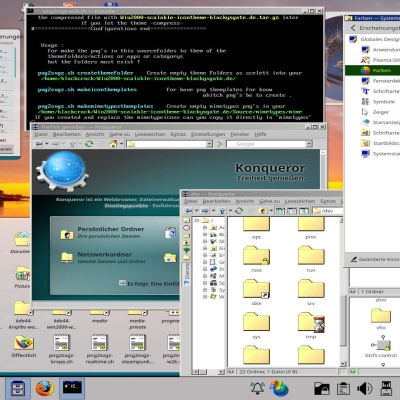Open the address bar dropdown in Freiheit genießen Konqueror
Image resolution: width=400 pixels, height=400 pixels.
(209, 144)
